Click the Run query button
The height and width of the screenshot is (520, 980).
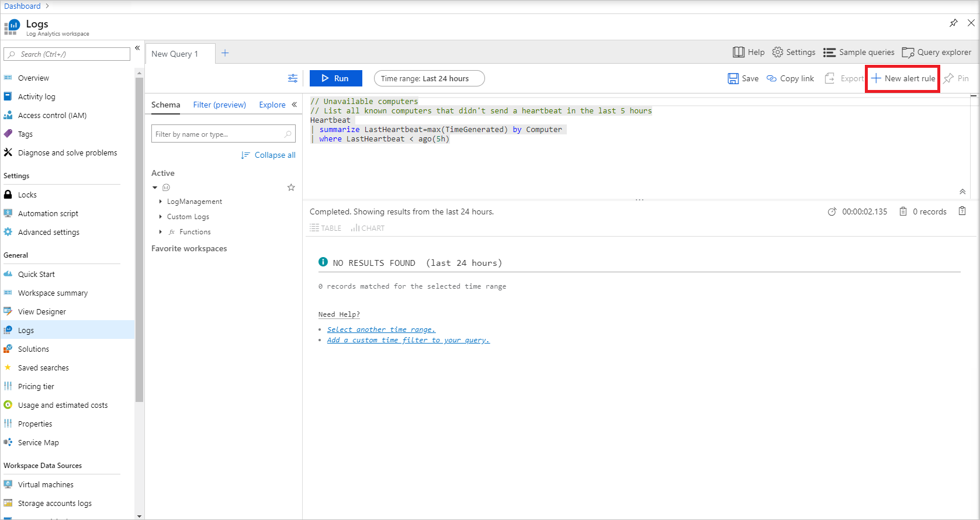[x=335, y=78]
